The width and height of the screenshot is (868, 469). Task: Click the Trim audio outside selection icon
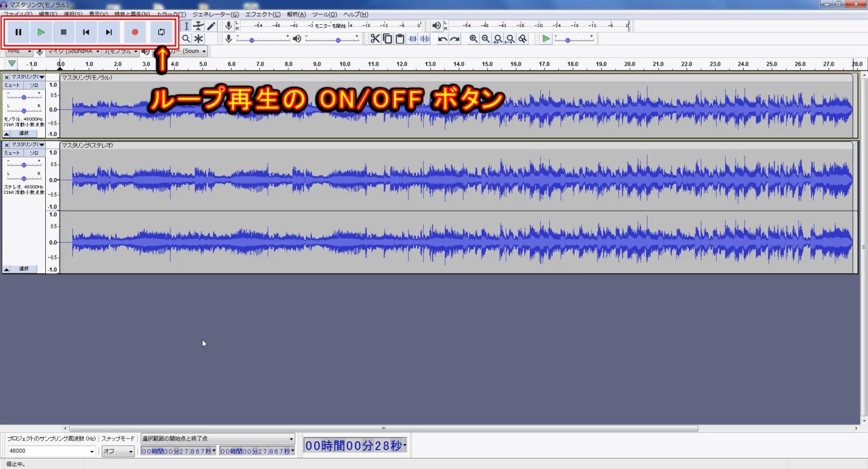tap(413, 38)
